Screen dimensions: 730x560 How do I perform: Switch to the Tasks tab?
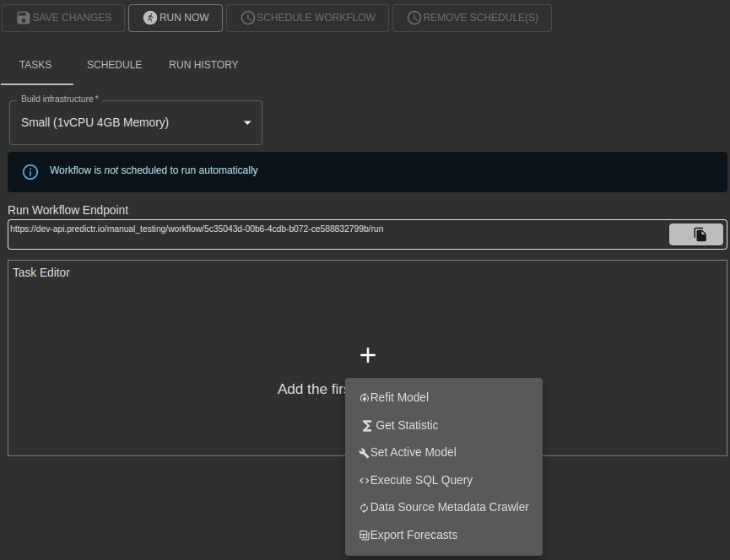click(x=35, y=65)
